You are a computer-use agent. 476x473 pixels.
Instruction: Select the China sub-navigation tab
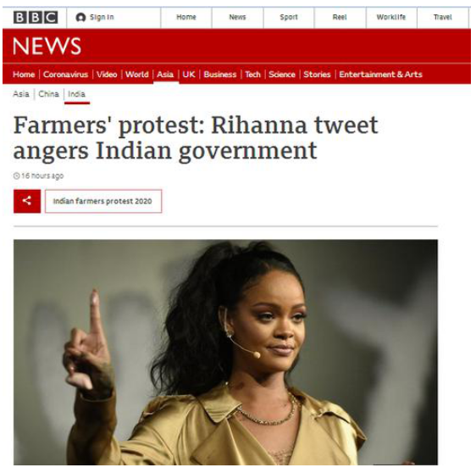48,94
